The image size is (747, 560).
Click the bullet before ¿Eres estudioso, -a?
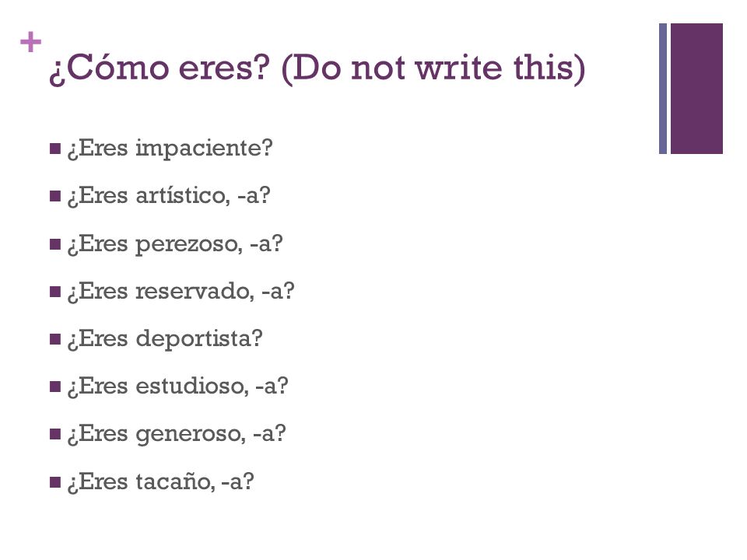[x=55, y=387]
